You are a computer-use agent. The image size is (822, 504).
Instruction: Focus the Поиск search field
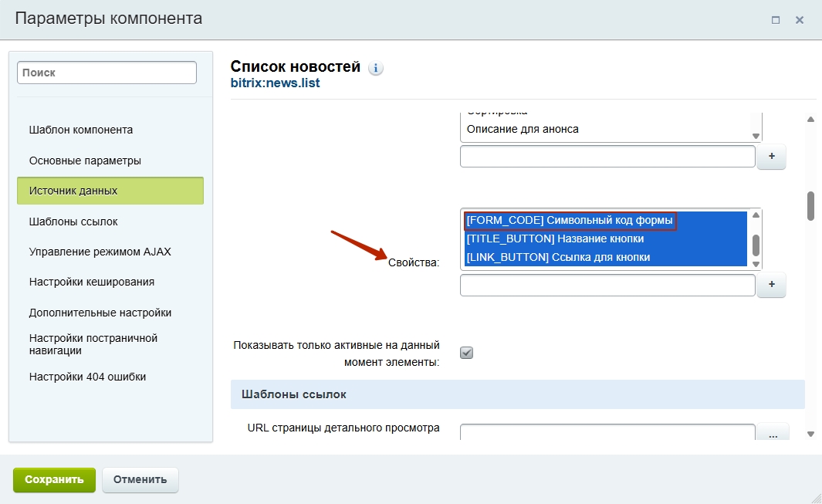[x=107, y=73]
